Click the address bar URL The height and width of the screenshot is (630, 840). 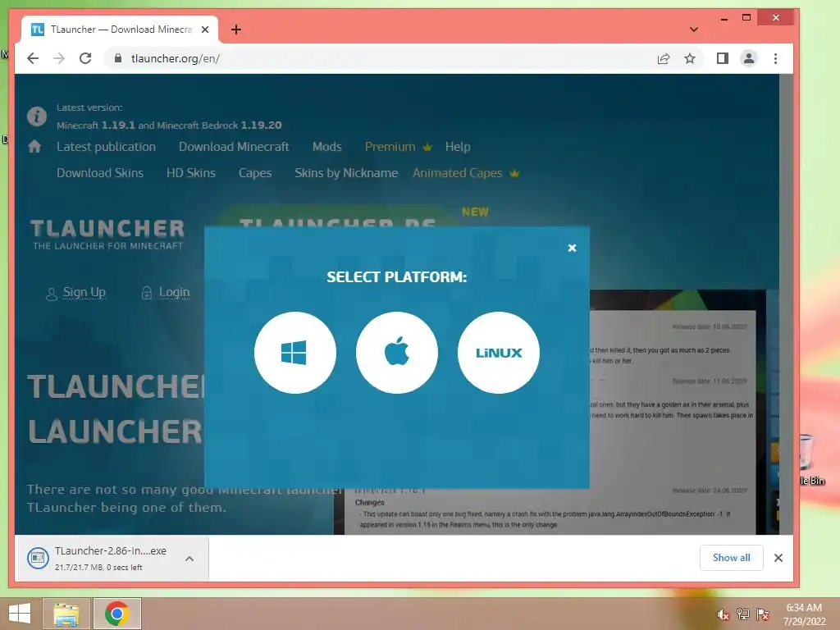(x=176, y=58)
